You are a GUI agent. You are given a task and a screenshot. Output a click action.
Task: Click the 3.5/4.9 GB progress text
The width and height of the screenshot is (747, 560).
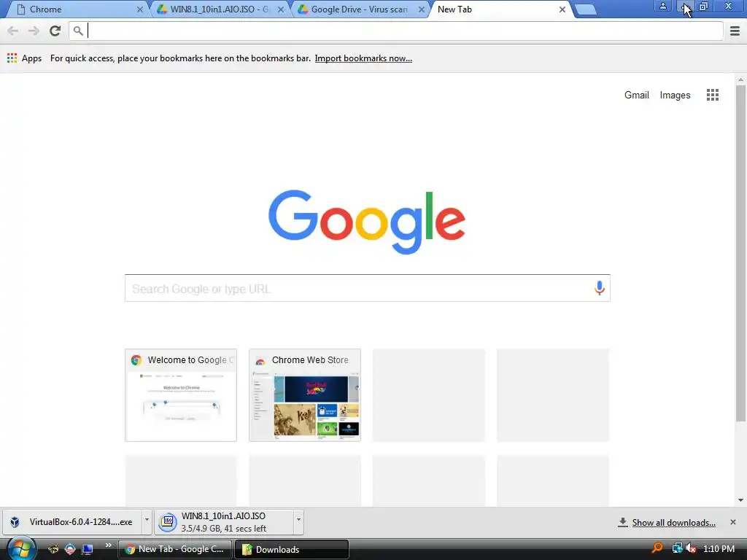pyautogui.click(x=223, y=528)
